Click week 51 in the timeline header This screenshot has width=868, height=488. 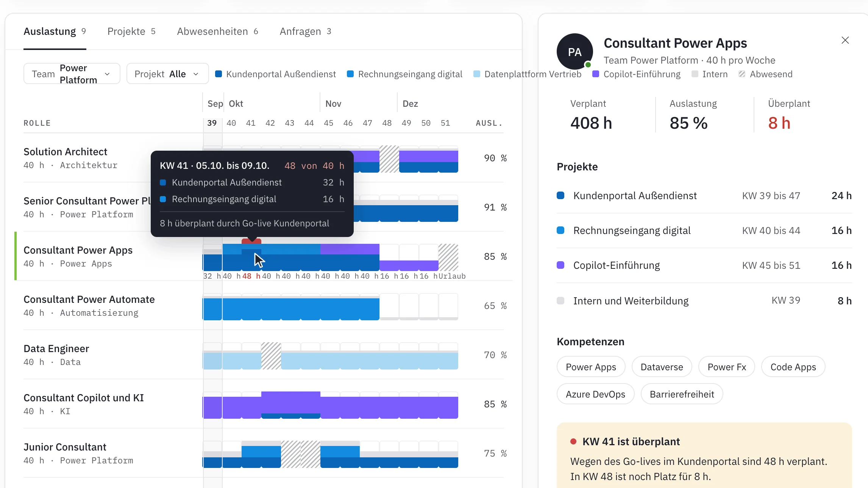tap(445, 123)
